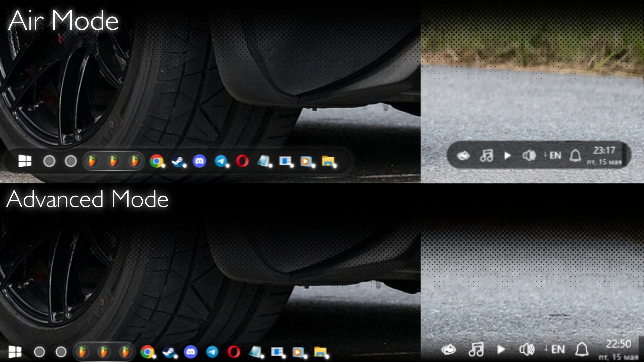The image size is (644, 362).
Task: Select the leftmost FL Studio window in the Air Mode taskbar
Action: 92,161
